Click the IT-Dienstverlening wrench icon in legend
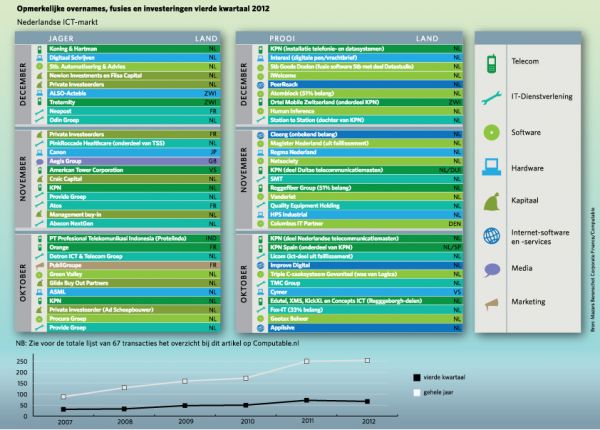This screenshot has width=600, height=430. point(491,98)
